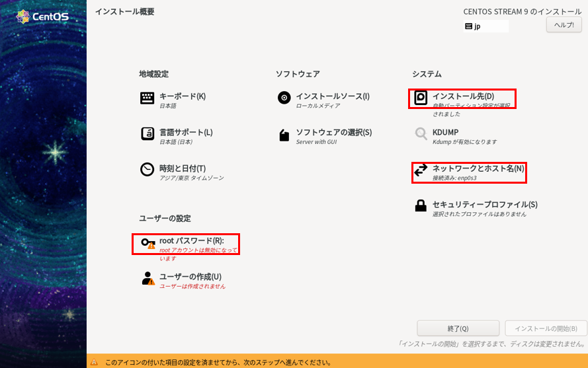Screen dimensions: 588x368
Task: Open the KDUMP magnifier icon
Action: [x=421, y=133]
